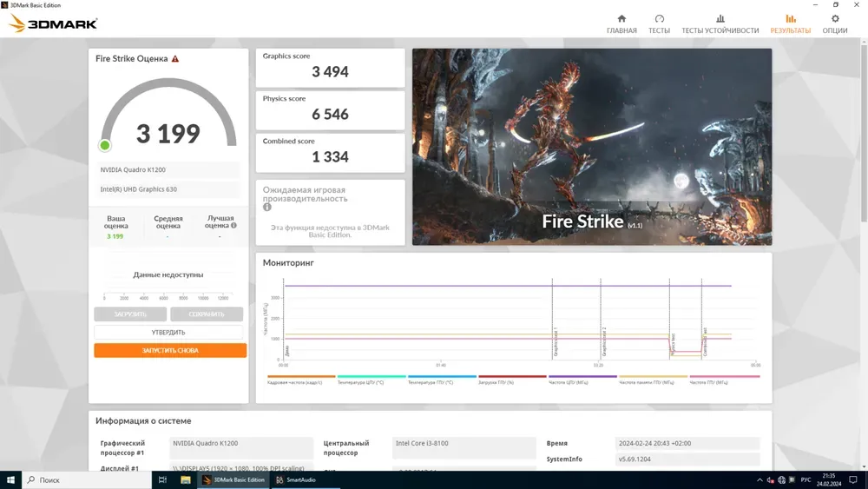The width and height of the screenshot is (868, 489).
Task: Open the Опции settings gear
Action: [x=835, y=24]
